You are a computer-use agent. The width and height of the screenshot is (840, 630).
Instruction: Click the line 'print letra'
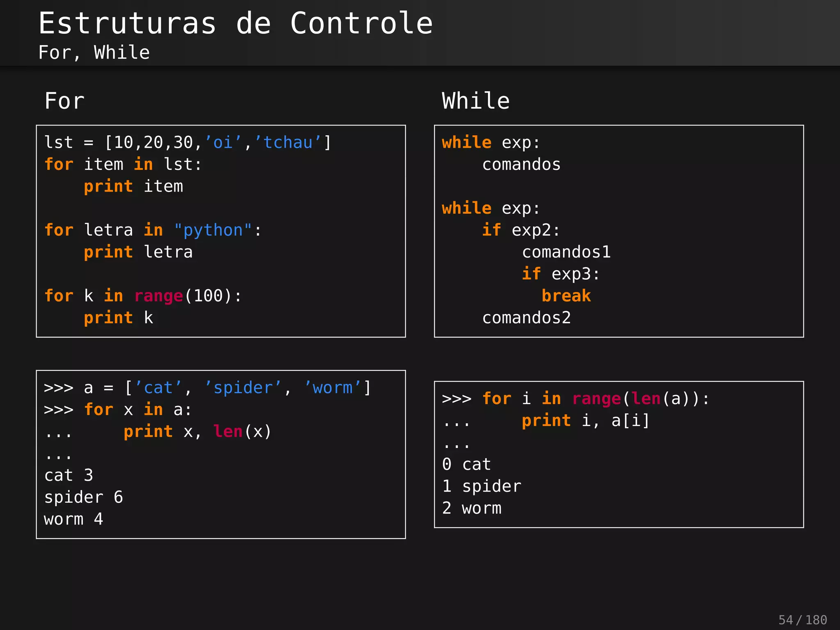(138, 252)
